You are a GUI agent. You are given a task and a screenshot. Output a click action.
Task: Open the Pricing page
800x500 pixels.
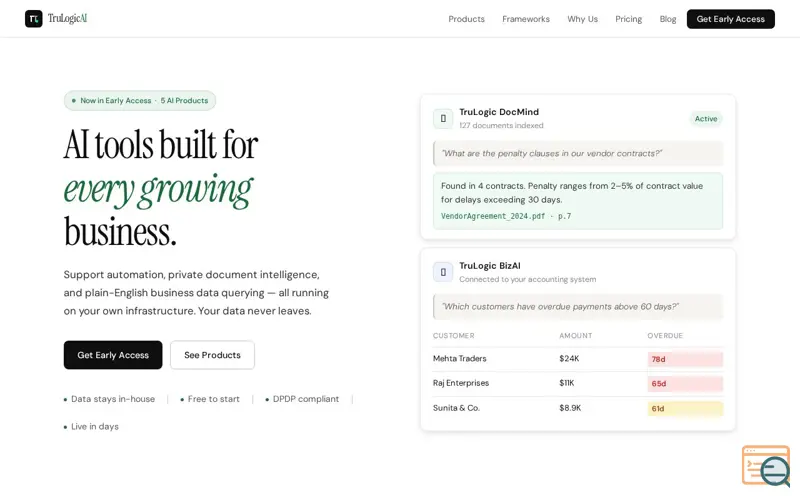pyautogui.click(x=628, y=19)
